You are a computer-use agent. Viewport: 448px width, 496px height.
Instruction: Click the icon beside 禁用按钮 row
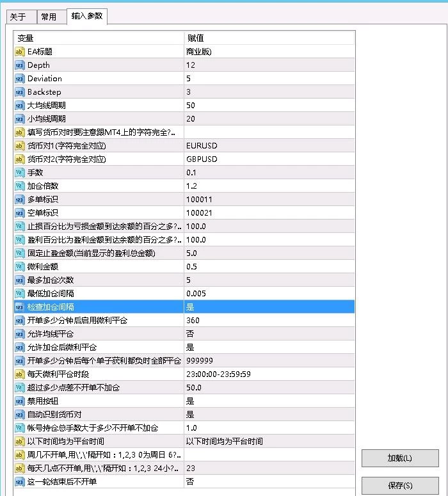point(19,401)
